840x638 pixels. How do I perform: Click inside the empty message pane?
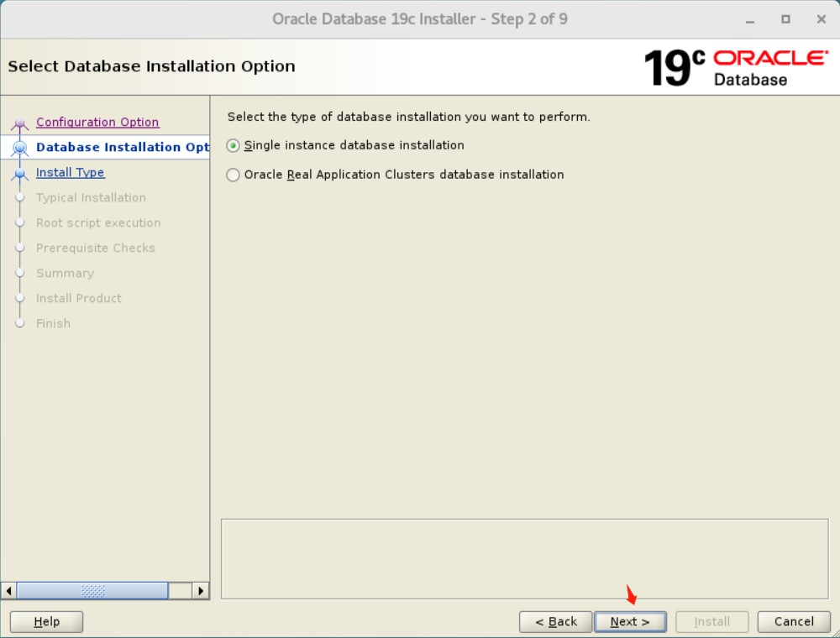click(525, 559)
